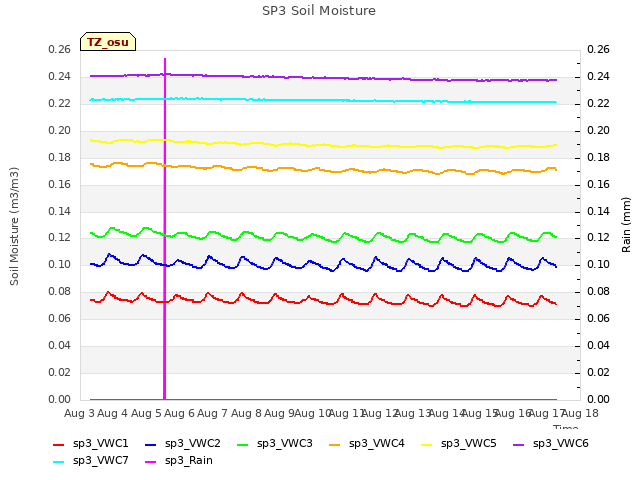Select the sp3_VWC2 legend entry
640x480 pixels.
pos(183,444)
